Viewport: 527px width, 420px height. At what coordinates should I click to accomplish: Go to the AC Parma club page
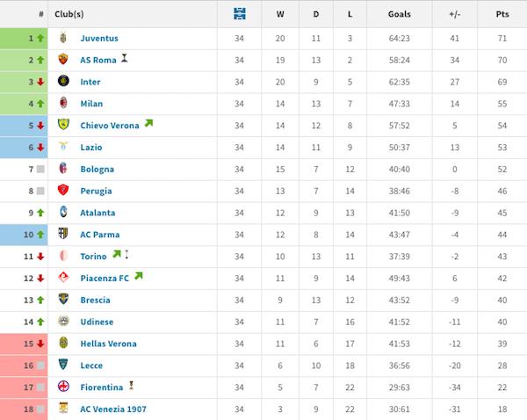click(x=99, y=235)
